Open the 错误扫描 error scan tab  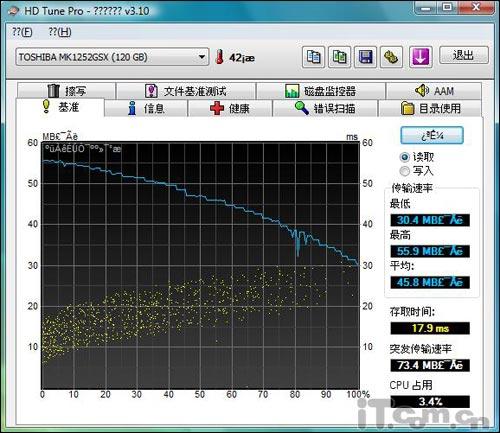[x=325, y=108]
